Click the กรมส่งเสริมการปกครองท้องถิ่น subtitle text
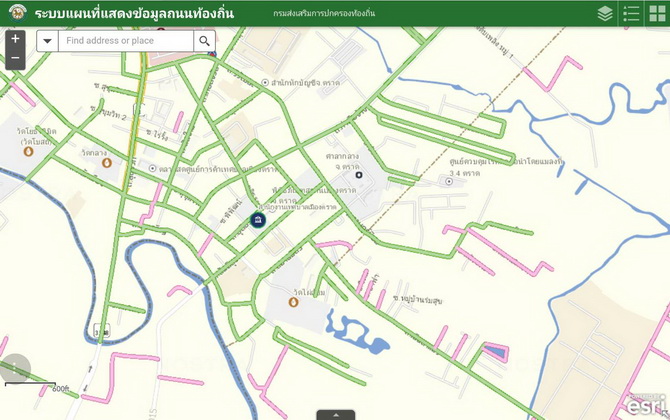Image resolution: width=670 pixels, height=420 pixels. pyautogui.click(x=323, y=14)
